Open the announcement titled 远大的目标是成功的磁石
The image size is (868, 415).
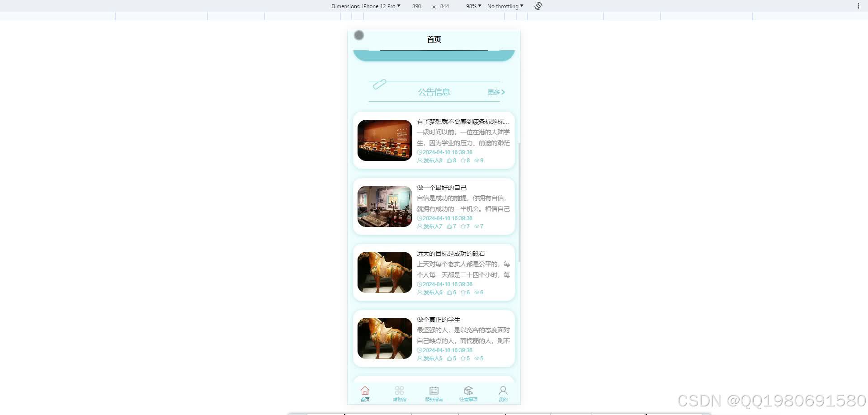coord(450,253)
